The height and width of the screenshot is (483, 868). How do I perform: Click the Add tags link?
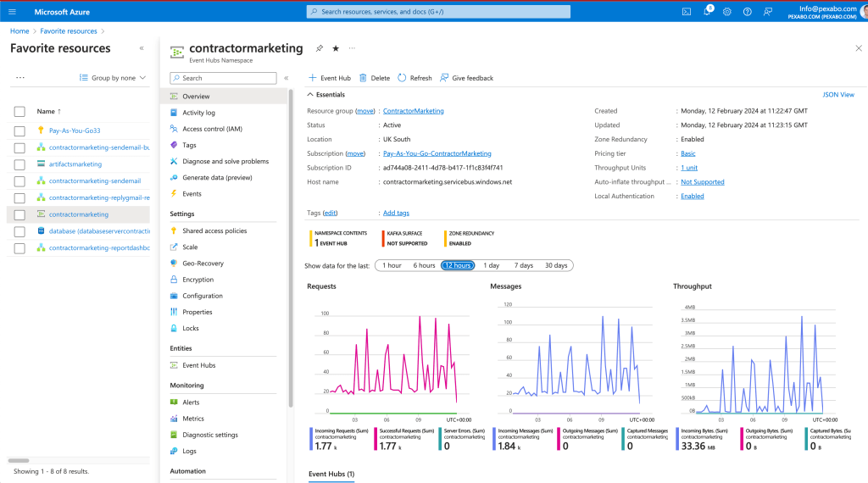coord(397,213)
